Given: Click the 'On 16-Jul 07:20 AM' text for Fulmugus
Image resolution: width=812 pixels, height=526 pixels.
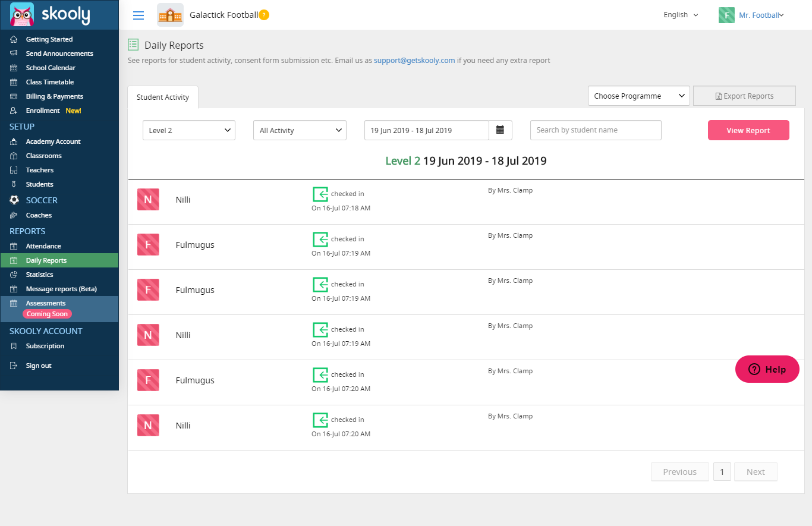Looking at the screenshot, I should point(341,389).
